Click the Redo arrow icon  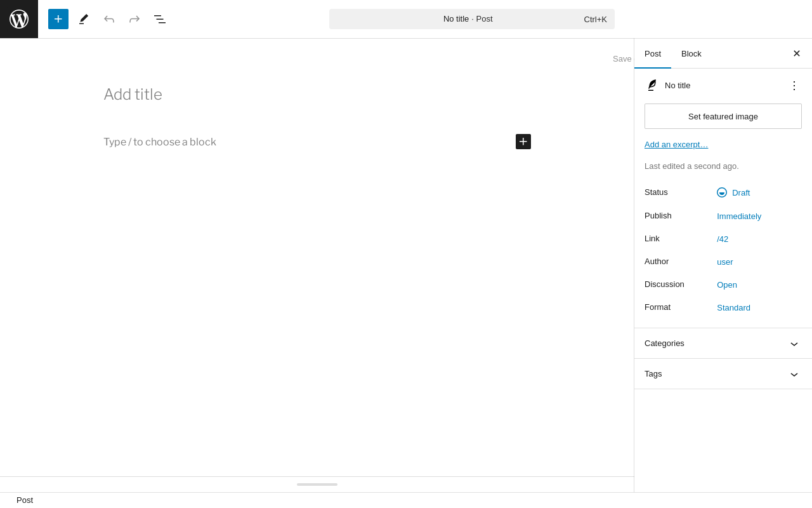pyautogui.click(x=134, y=19)
